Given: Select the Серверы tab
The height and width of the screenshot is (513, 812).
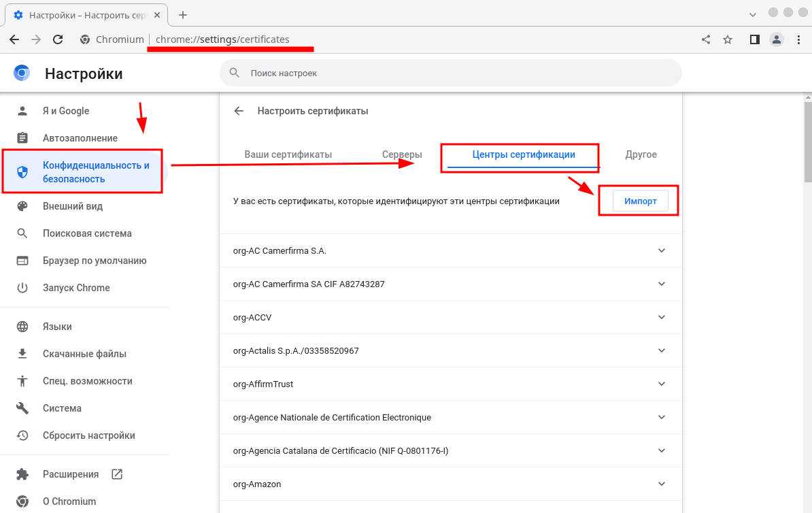Looking at the screenshot, I should point(402,154).
